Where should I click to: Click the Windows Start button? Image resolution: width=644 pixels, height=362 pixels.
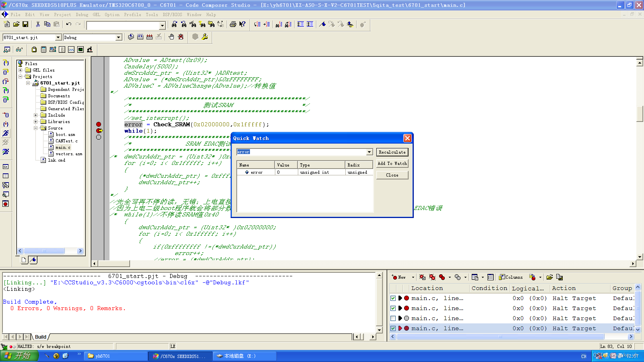pyautogui.click(x=19, y=356)
